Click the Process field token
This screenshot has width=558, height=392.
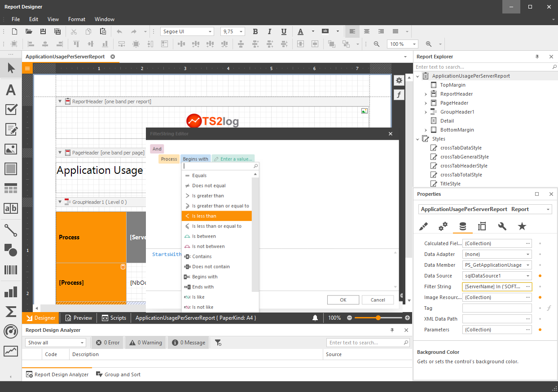169,159
